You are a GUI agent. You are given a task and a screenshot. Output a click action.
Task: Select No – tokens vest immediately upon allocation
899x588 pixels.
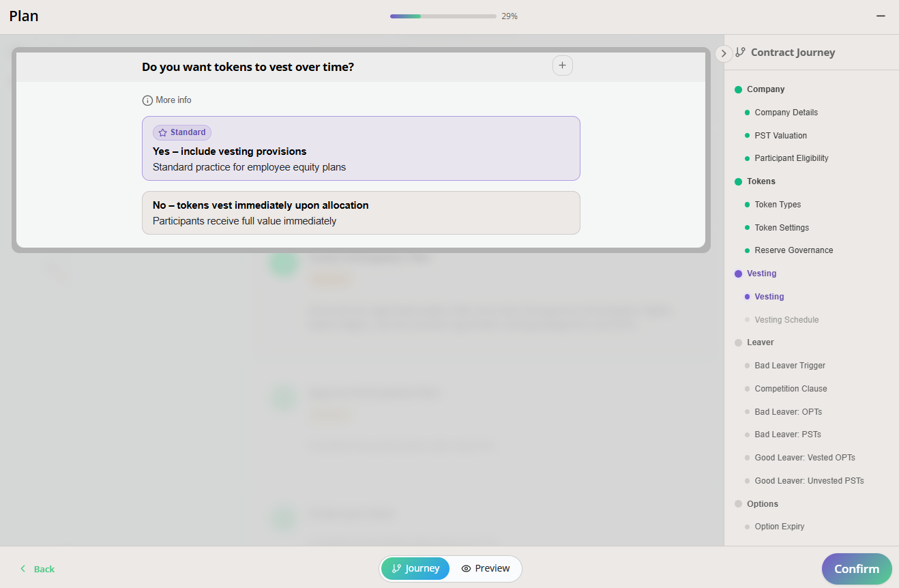pos(361,212)
